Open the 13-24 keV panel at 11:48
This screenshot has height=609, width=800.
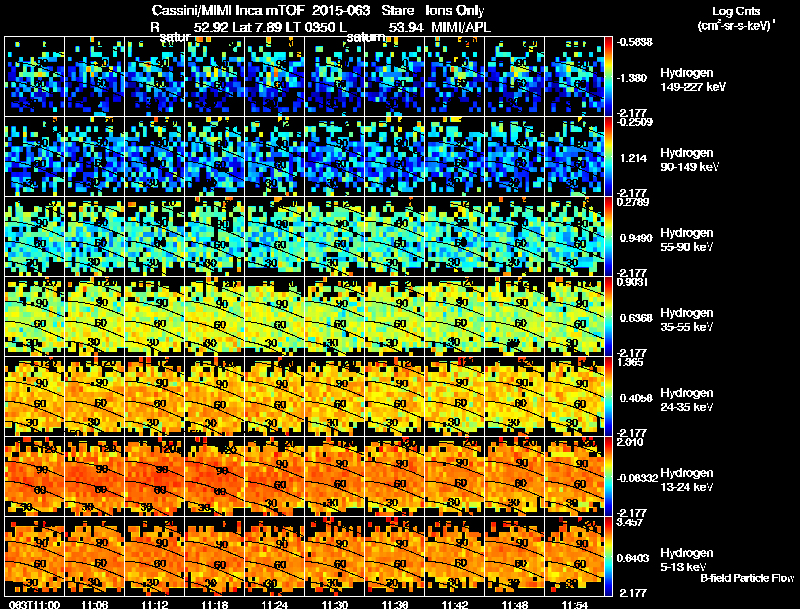514,477
